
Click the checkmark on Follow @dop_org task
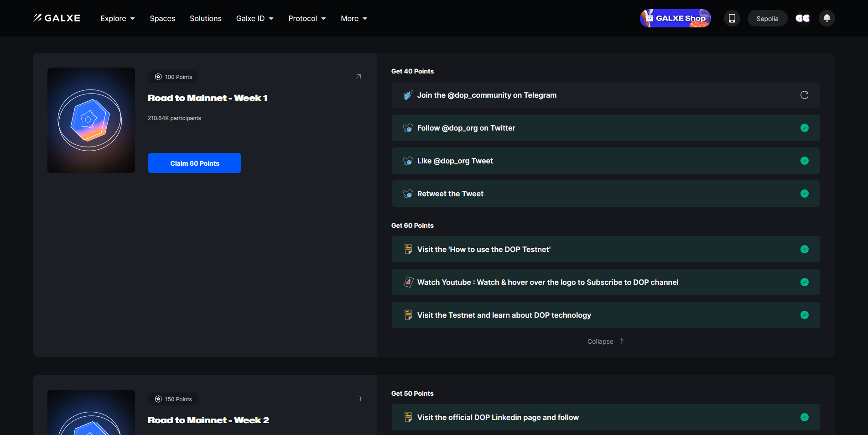tap(804, 128)
